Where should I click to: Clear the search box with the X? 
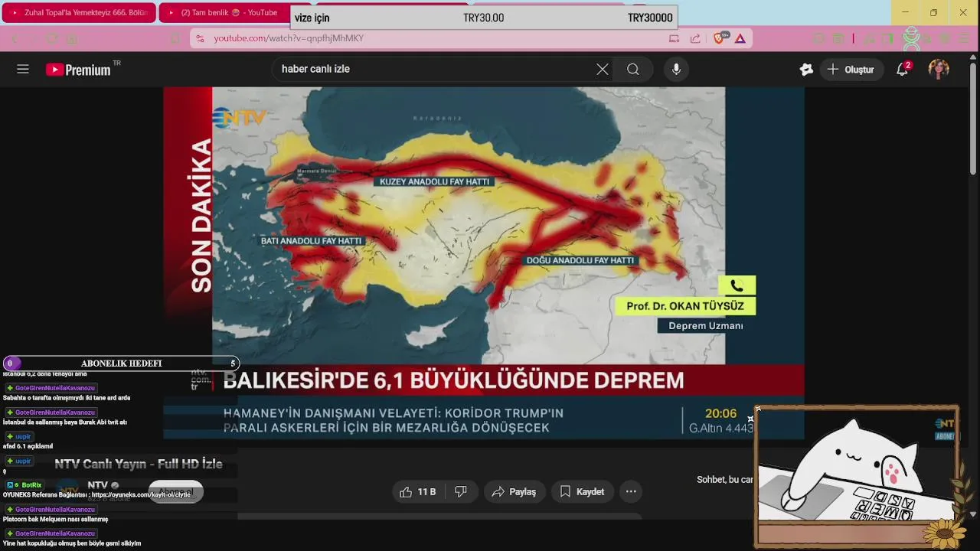tap(603, 69)
